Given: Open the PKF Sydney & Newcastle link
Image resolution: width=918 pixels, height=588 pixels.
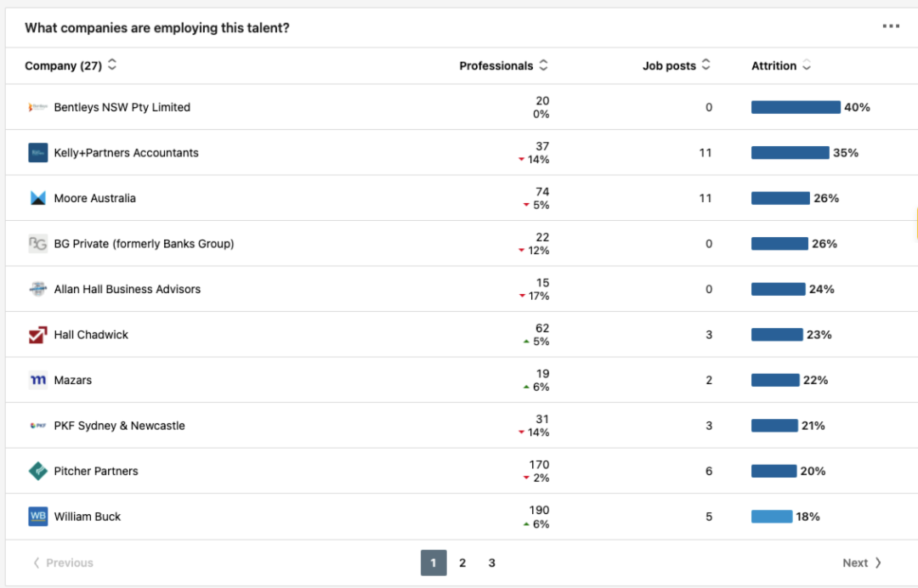Looking at the screenshot, I should (119, 426).
